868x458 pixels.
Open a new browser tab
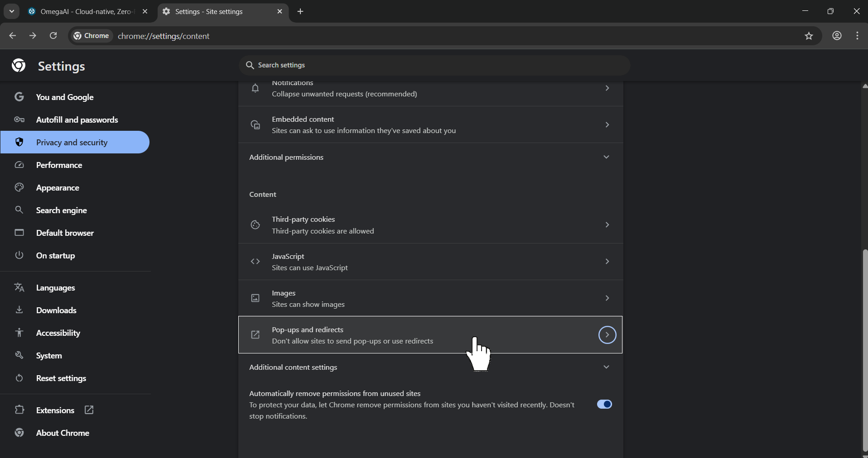click(x=300, y=11)
